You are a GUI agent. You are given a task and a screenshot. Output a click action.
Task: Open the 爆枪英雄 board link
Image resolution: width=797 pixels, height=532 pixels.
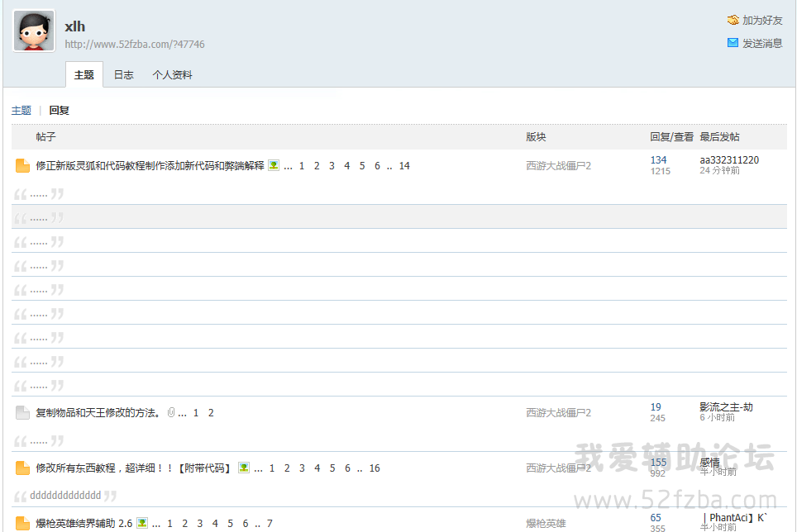click(546, 524)
